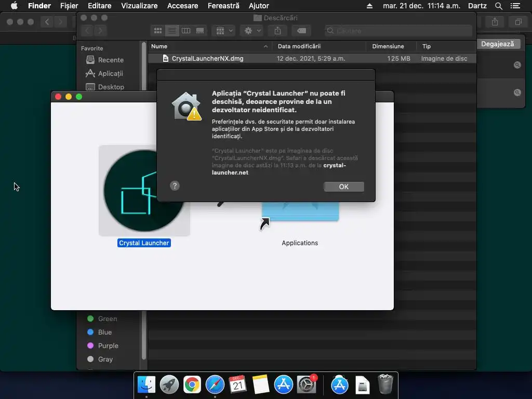The width and height of the screenshot is (532, 399).
Task: Click the lower magnifier icon under Degajează
Action: 517,92
